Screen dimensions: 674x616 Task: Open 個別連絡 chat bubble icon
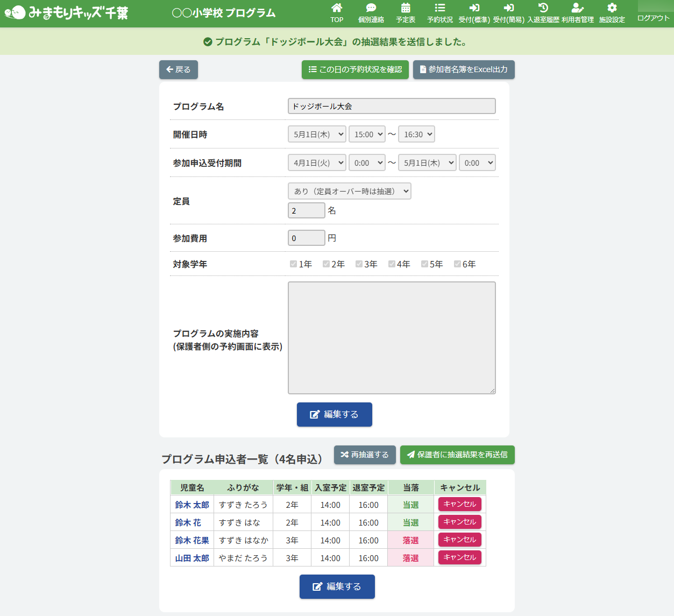point(371,8)
